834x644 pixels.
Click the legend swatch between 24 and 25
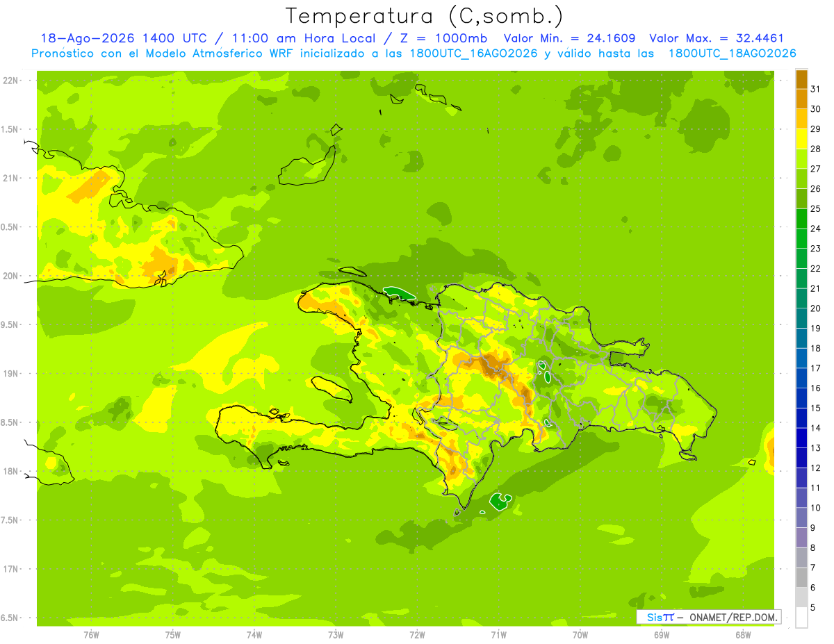pyautogui.click(x=801, y=219)
